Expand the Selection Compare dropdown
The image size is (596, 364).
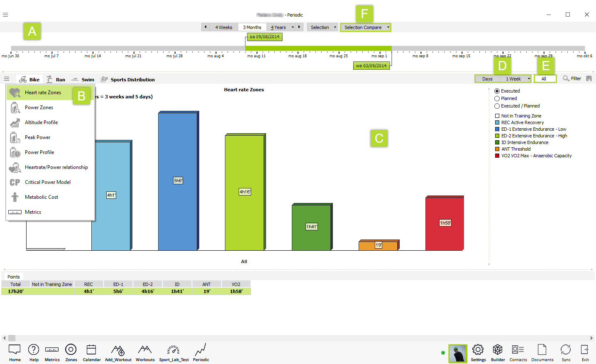388,27
